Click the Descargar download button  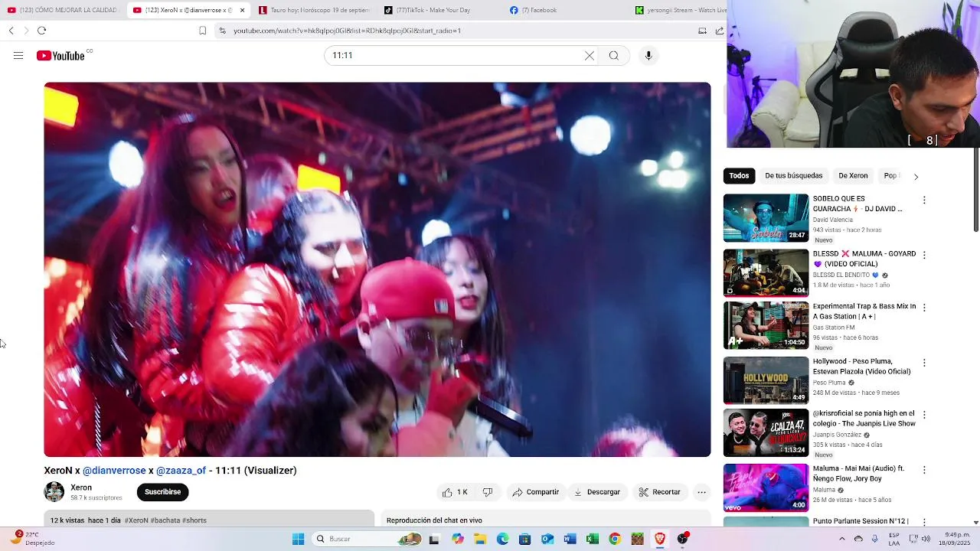(597, 492)
